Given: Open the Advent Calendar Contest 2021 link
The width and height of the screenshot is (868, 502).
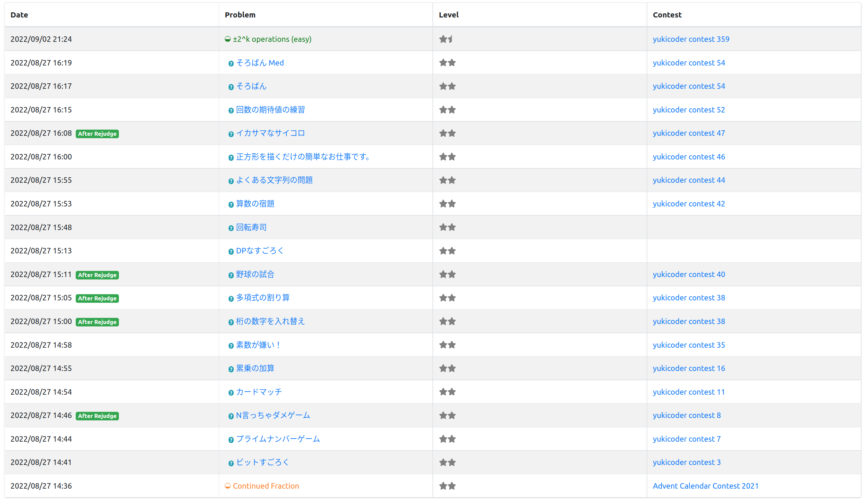Looking at the screenshot, I should (706, 486).
